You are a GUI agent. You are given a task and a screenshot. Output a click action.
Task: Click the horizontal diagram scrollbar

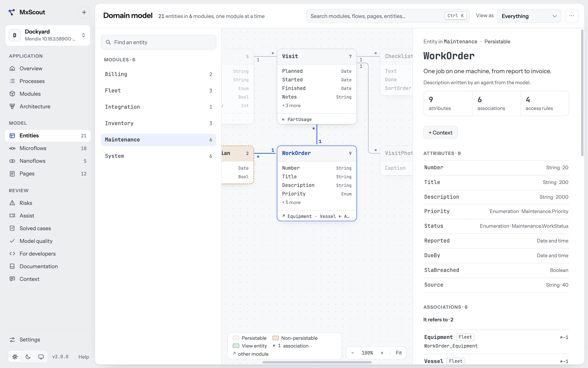(x=317, y=362)
